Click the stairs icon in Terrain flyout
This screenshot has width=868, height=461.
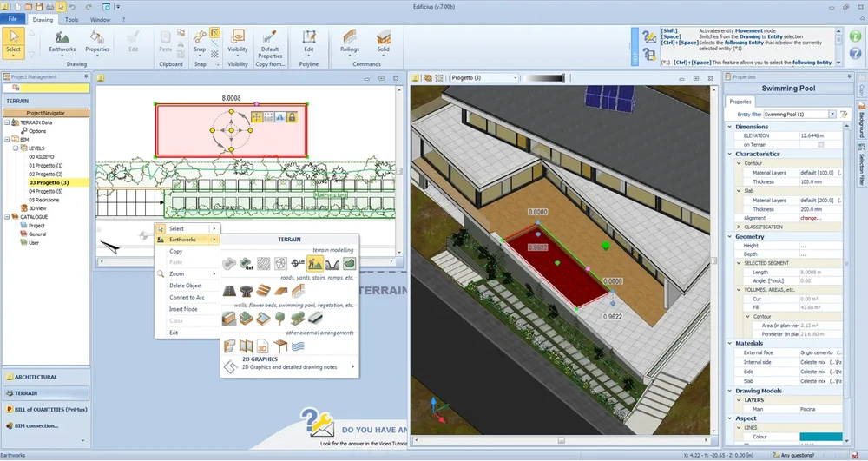(x=264, y=292)
